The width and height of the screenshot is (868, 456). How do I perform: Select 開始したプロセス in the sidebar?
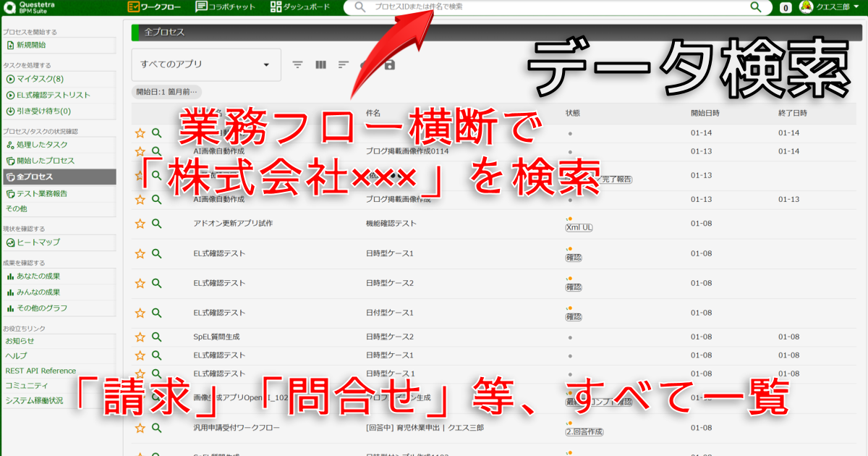pyautogui.click(x=59, y=161)
